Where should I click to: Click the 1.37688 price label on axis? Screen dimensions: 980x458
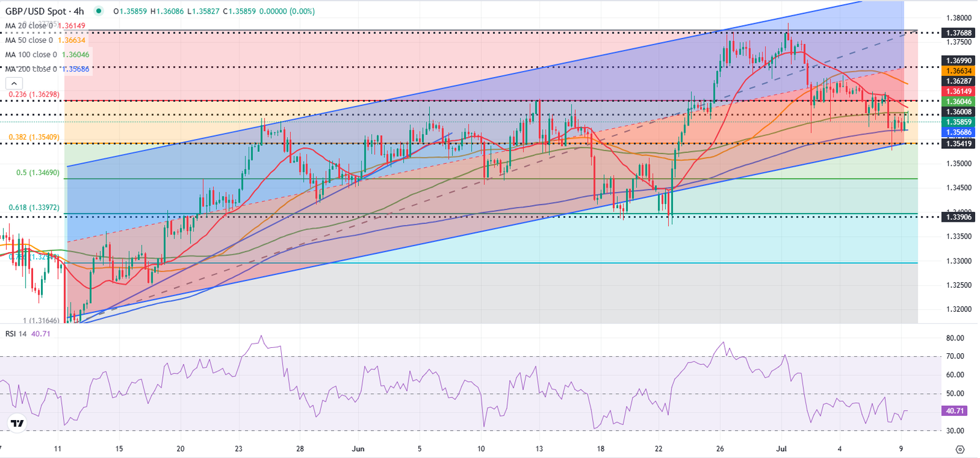(959, 33)
